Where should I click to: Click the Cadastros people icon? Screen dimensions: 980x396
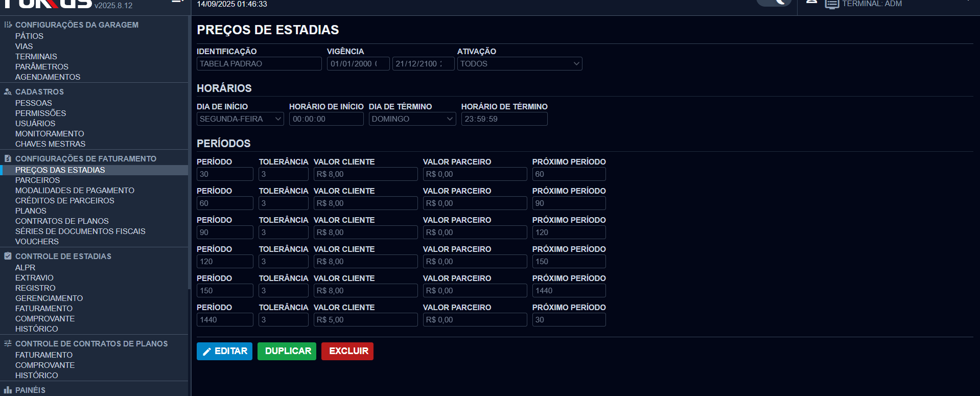[8, 92]
